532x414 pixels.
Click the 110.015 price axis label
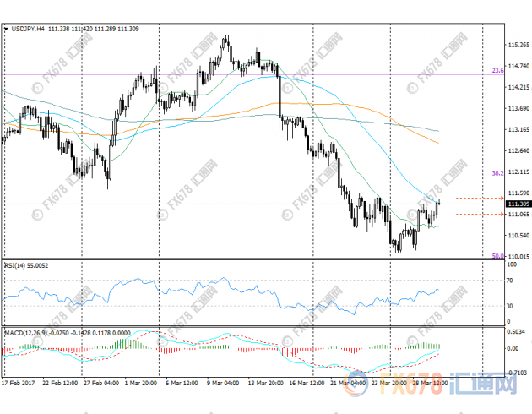[x=518, y=256]
